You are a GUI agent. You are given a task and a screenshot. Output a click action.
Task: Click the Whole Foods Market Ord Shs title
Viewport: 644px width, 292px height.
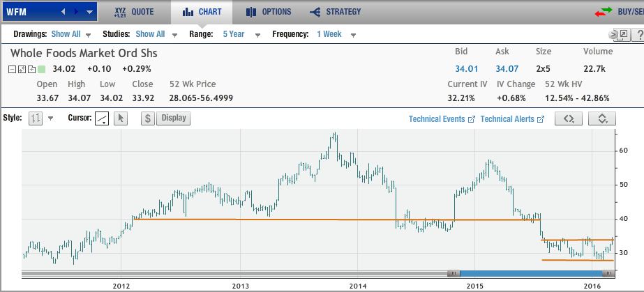[84, 54]
